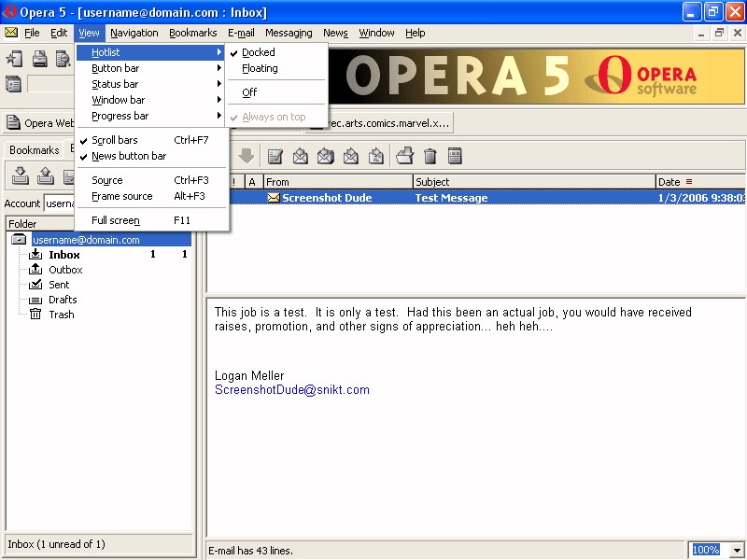The image size is (747, 560).
Task: Toggle the Docked hotlist option
Action: pyautogui.click(x=276, y=52)
